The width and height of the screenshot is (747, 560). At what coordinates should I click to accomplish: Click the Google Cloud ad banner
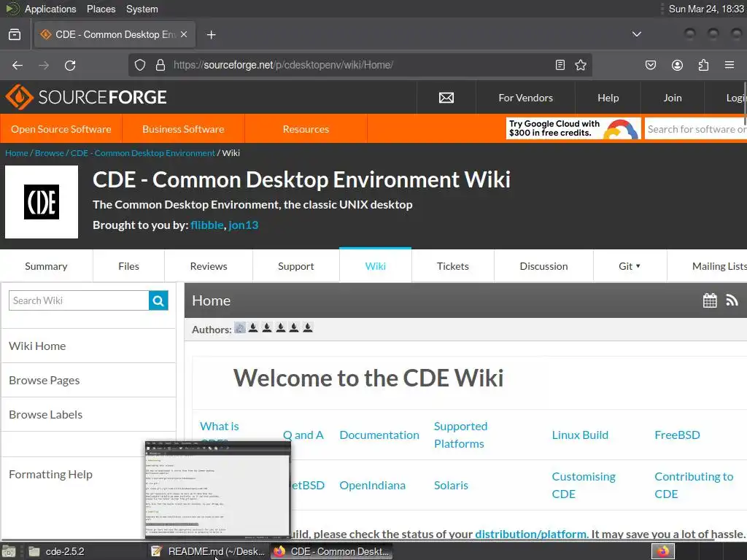pyautogui.click(x=573, y=128)
